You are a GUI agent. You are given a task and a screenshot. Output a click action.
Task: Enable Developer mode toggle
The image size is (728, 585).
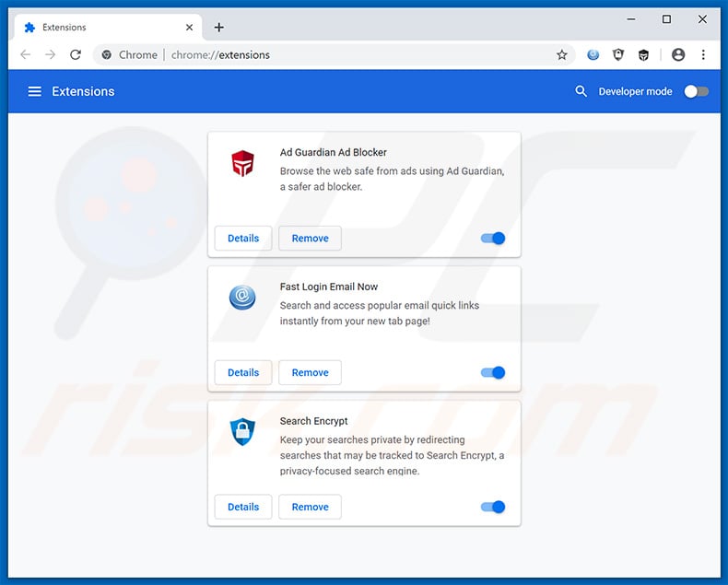point(696,91)
